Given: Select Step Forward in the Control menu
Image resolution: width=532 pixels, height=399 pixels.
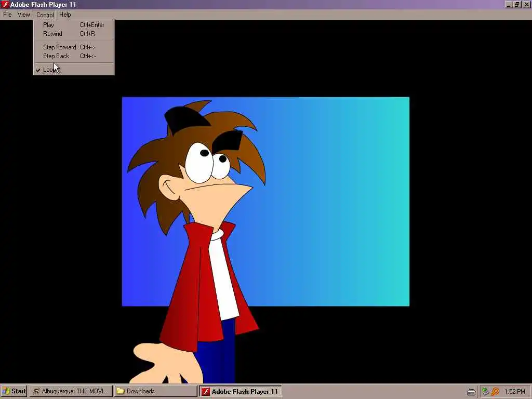Looking at the screenshot, I should 74,47.
